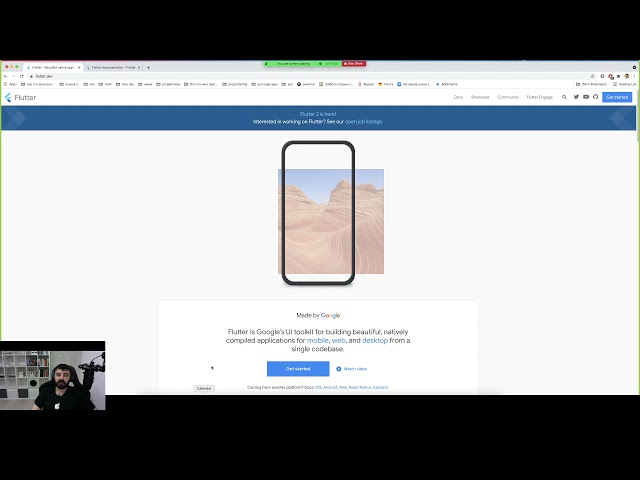Viewport: 640px width, 480px height.
Task: Open the iOS docs link
Action: [x=318, y=387]
